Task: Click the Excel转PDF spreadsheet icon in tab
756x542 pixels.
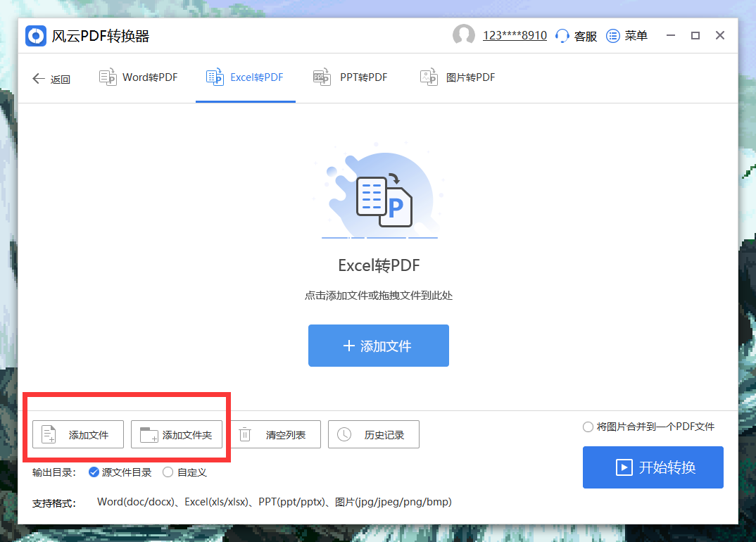Action: click(x=215, y=77)
